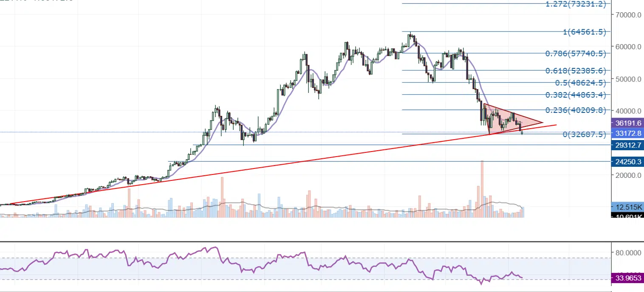Click the 12.515K volume value label

(627, 207)
